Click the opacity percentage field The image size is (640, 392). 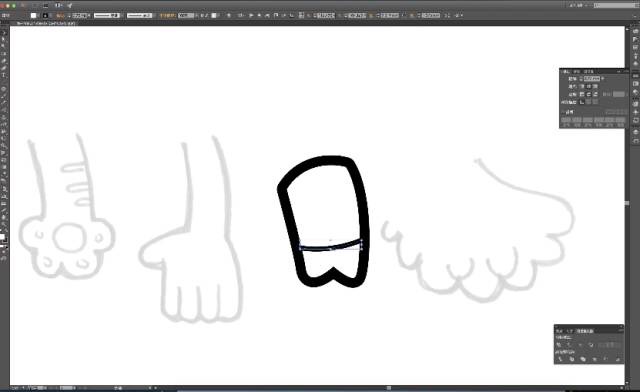[x=185, y=16]
